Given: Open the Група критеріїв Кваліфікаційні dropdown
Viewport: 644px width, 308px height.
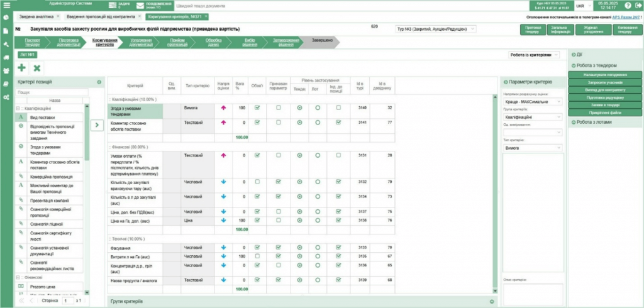Looking at the screenshot, I should pyautogui.click(x=533, y=117).
